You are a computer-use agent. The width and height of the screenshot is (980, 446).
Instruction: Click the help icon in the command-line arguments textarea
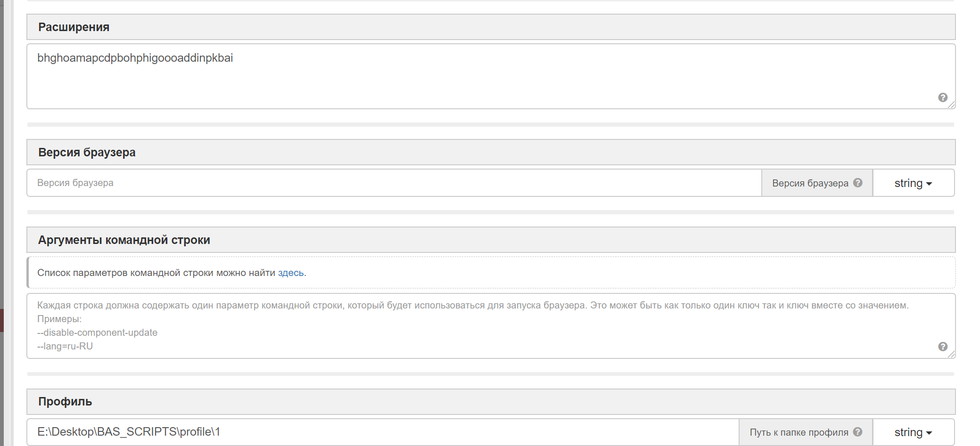point(943,347)
